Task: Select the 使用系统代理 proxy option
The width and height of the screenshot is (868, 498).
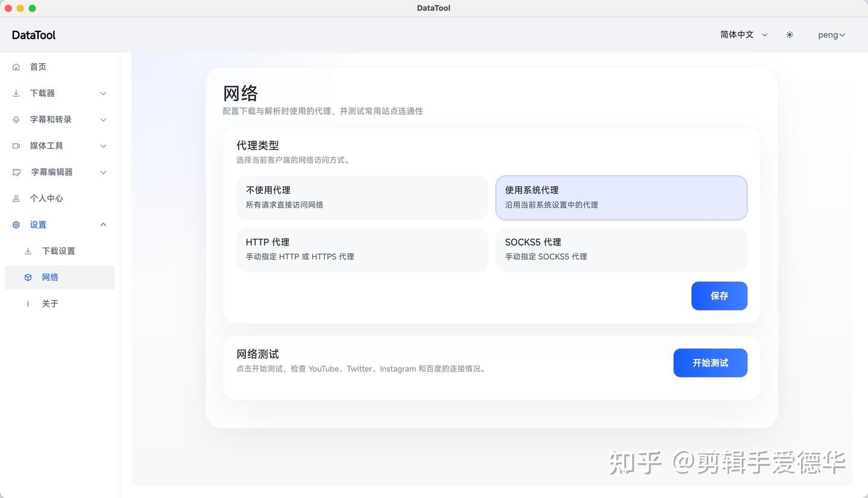Action: click(621, 198)
